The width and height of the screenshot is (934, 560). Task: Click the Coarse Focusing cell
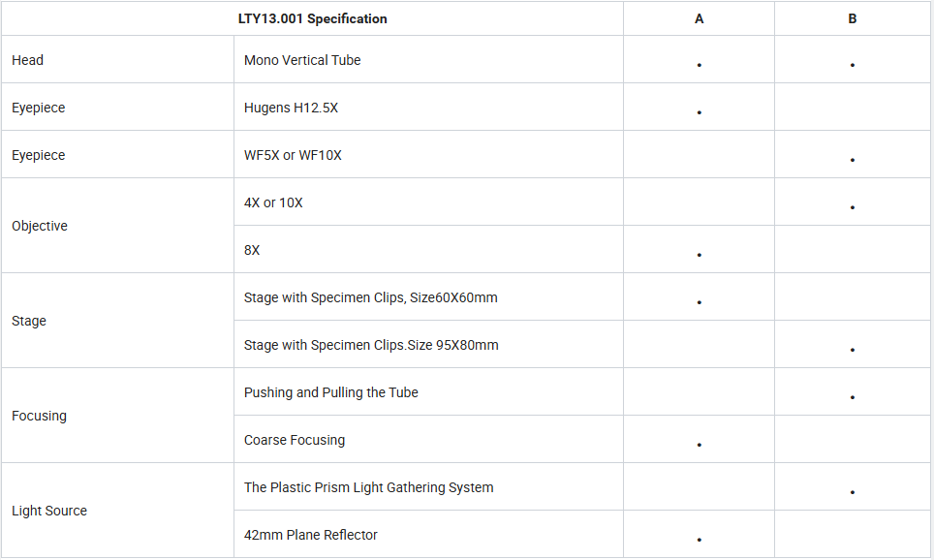point(428,440)
